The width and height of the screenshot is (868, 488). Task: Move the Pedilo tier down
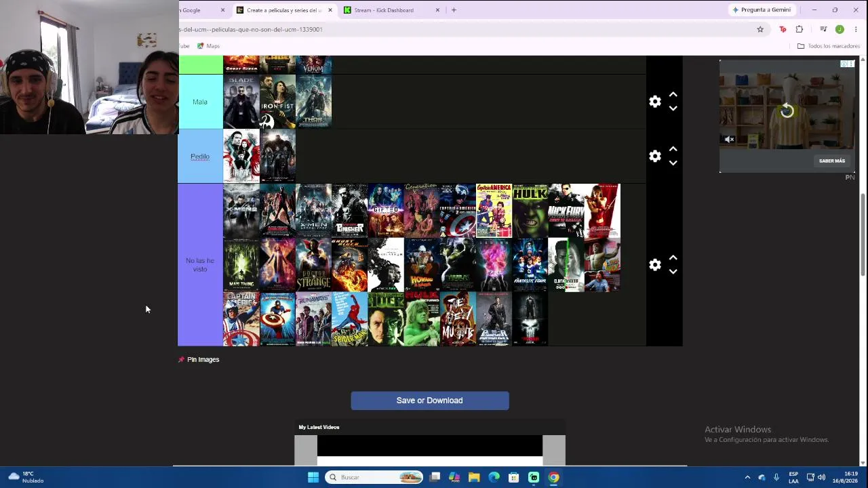673,163
